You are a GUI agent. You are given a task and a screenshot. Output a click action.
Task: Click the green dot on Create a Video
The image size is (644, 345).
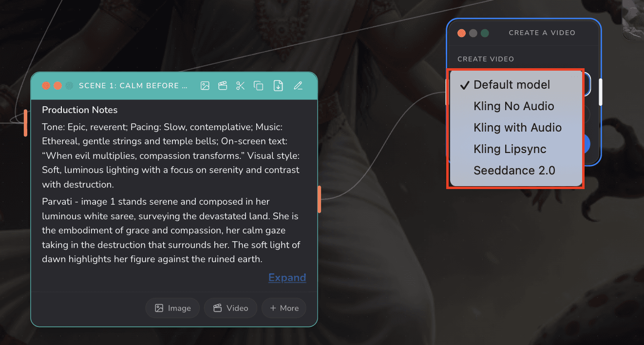485,33
